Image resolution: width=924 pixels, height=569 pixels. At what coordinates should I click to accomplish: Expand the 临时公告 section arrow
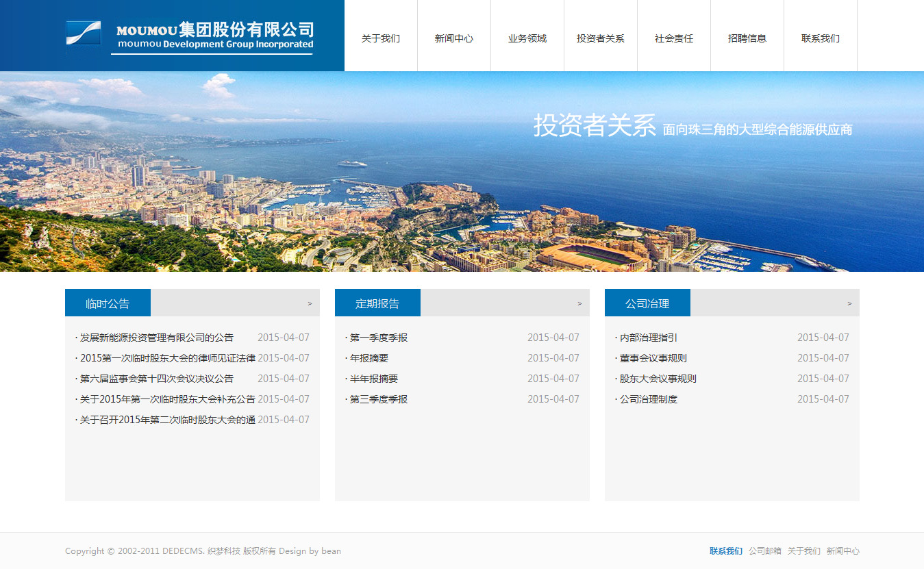(310, 303)
